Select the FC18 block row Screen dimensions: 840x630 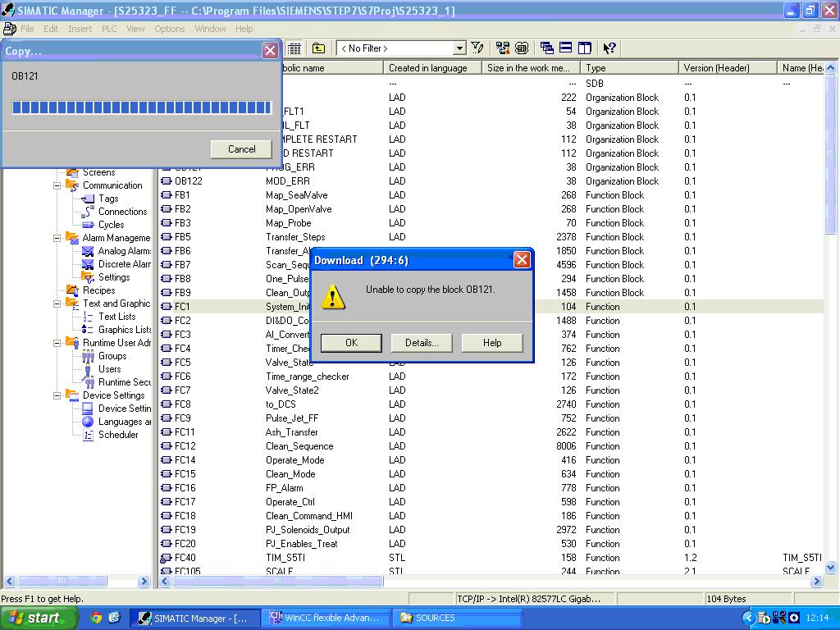(491, 516)
